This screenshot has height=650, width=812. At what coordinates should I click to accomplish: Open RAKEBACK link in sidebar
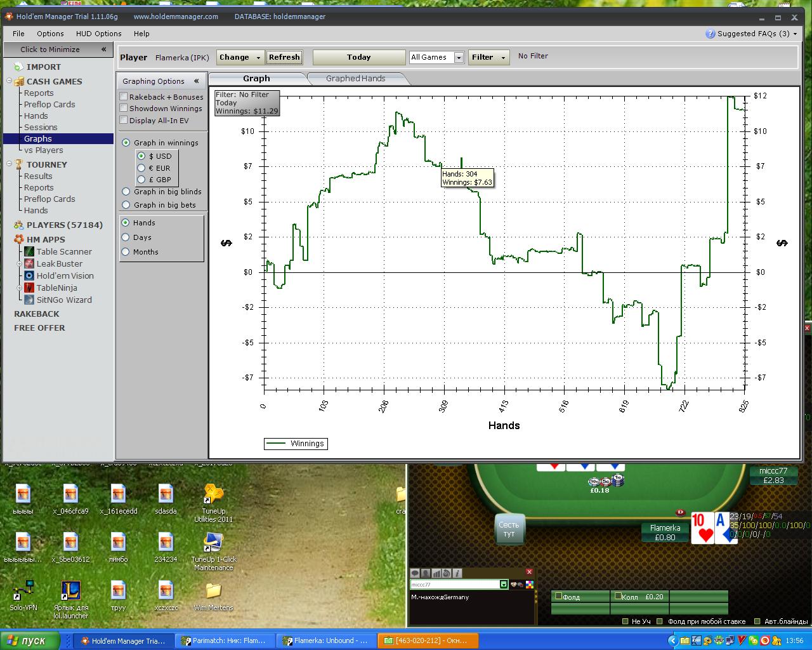point(37,314)
